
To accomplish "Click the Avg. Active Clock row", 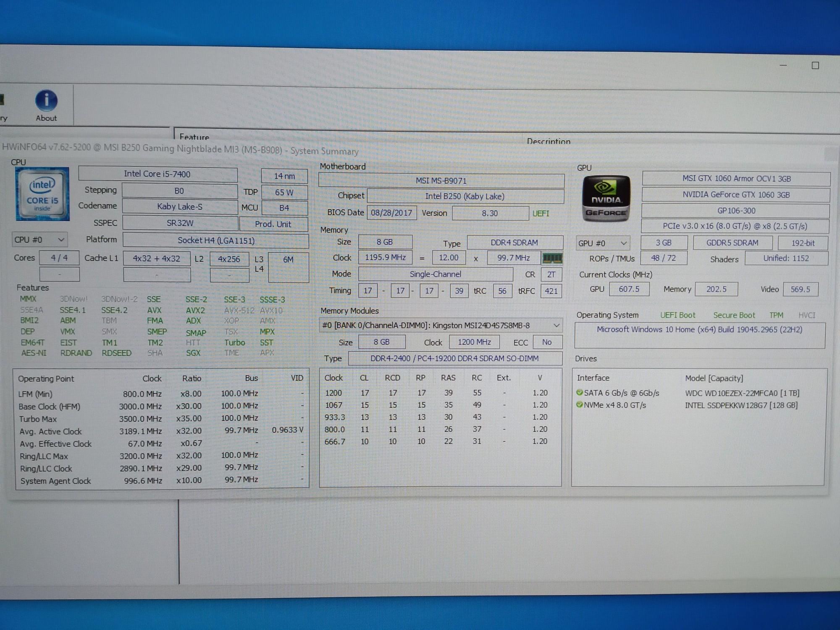I will pyautogui.click(x=161, y=431).
